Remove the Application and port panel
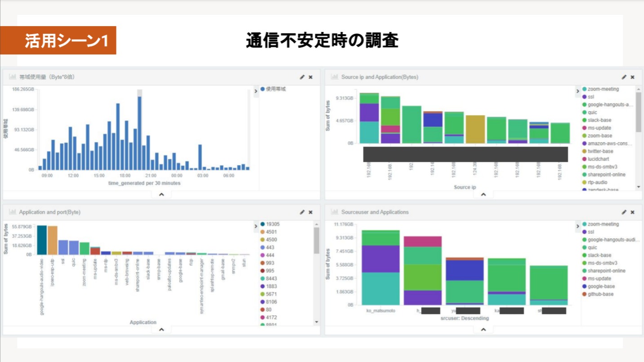644x362 pixels. pos(310,212)
